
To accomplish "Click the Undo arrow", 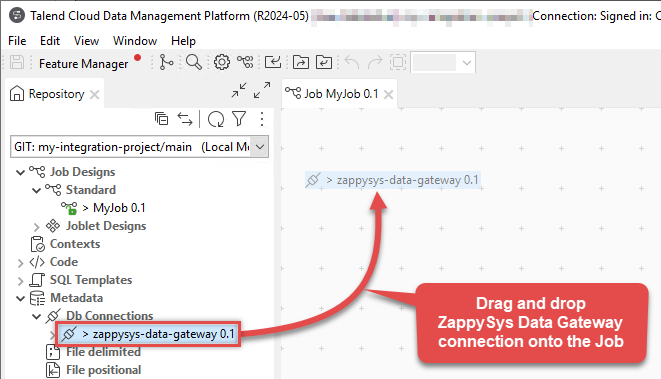I will tap(352, 62).
